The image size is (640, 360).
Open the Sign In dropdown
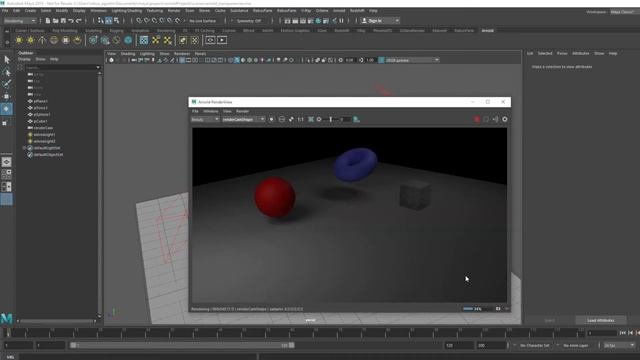tap(380, 21)
